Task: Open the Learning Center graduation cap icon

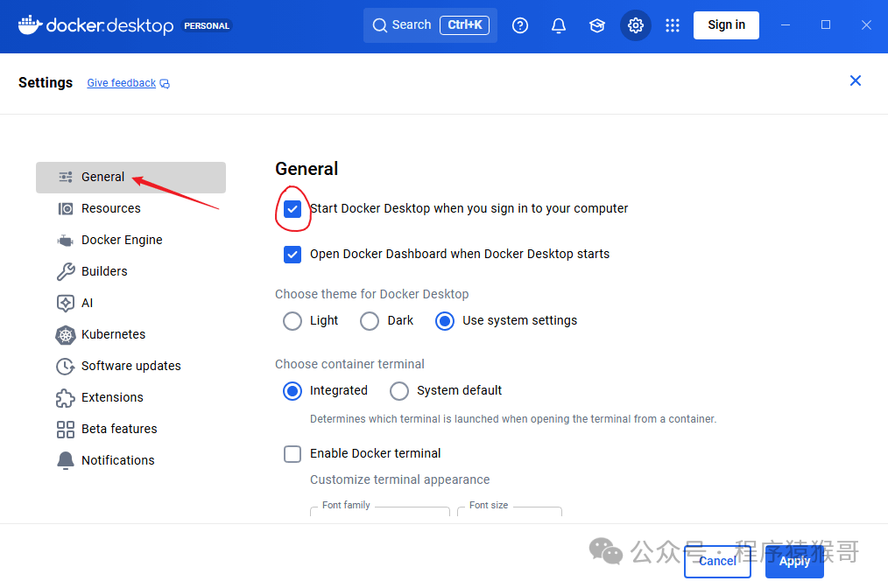Action: pos(597,25)
